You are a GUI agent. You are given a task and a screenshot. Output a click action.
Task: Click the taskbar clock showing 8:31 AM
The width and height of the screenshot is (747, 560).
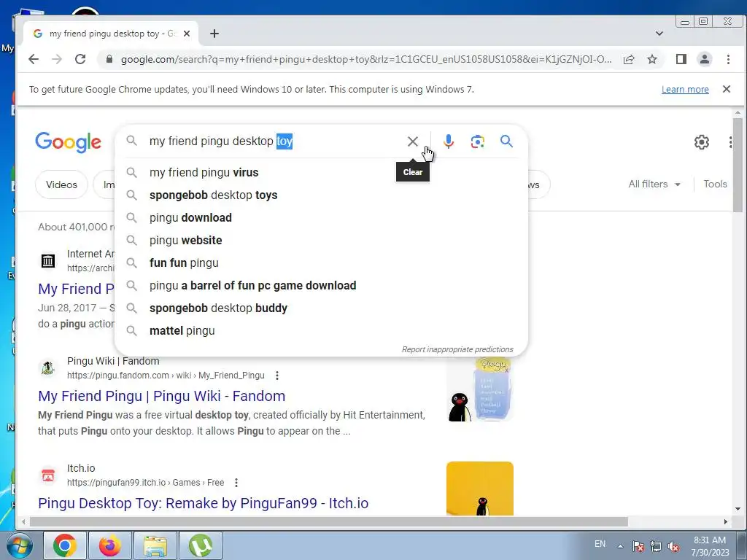[710, 546]
